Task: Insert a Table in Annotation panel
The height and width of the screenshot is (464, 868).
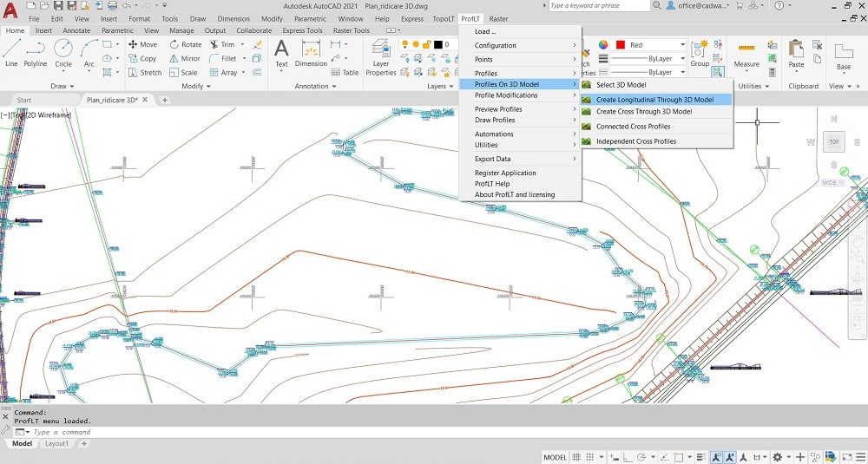Action: pos(345,72)
